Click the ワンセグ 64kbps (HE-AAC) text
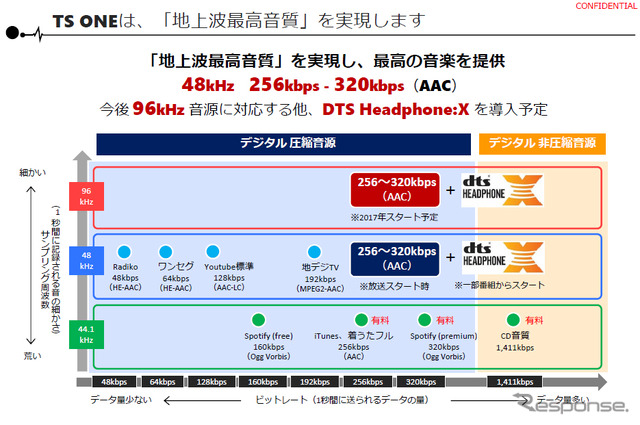640x425 pixels. tap(176, 277)
